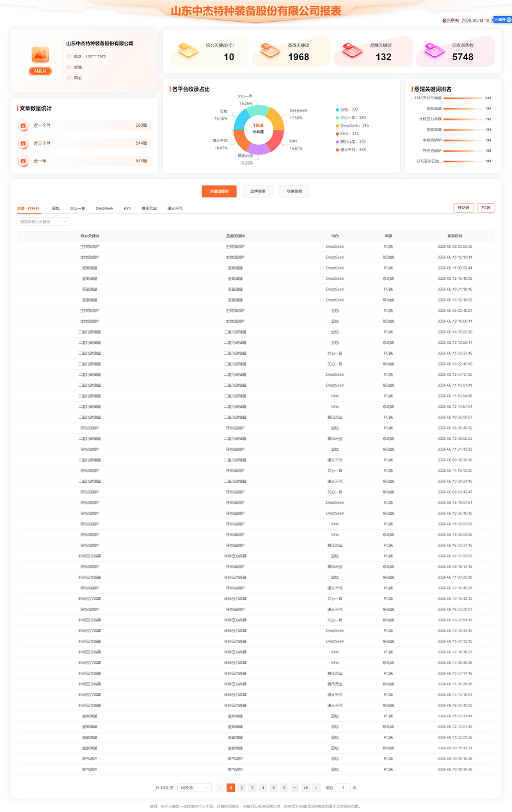Click the 蒸馏关键词 column header
The height and width of the screenshot is (812, 512).
tap(236, 236)
